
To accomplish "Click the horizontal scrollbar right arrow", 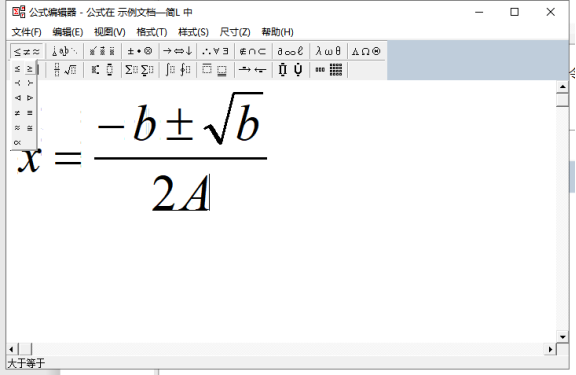I will point(550,349).
